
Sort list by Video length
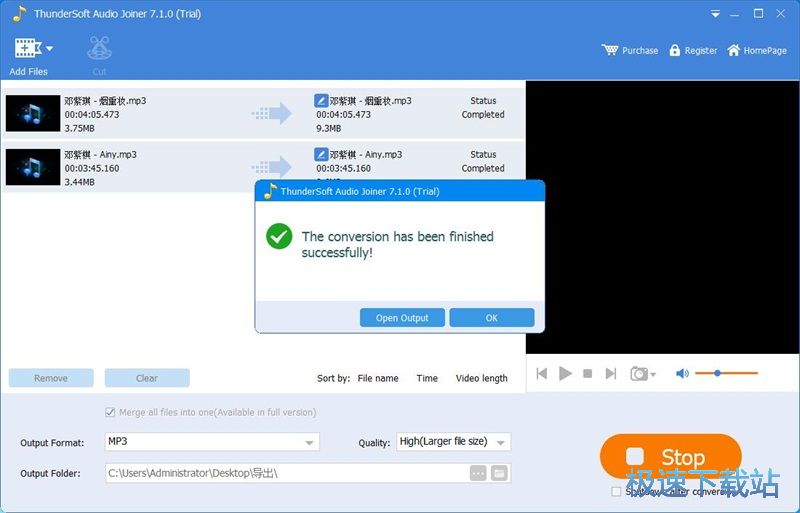tap(481, 378)
